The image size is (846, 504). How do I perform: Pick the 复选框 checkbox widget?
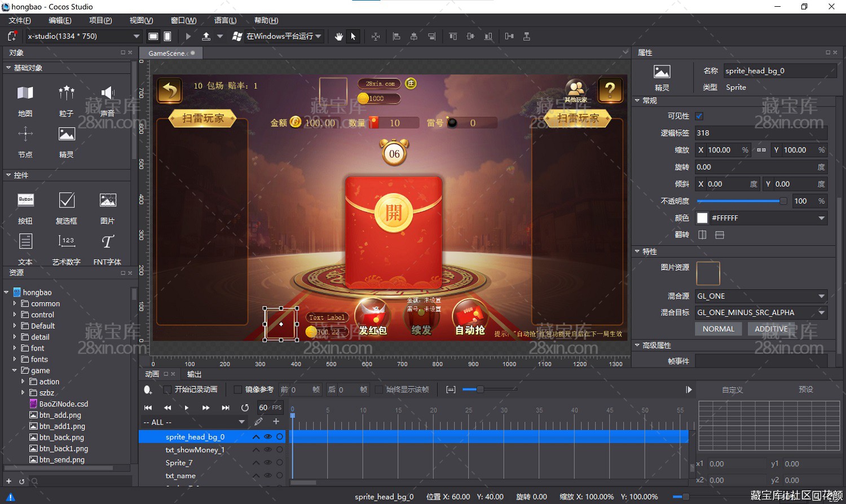(x=67, y=208)
